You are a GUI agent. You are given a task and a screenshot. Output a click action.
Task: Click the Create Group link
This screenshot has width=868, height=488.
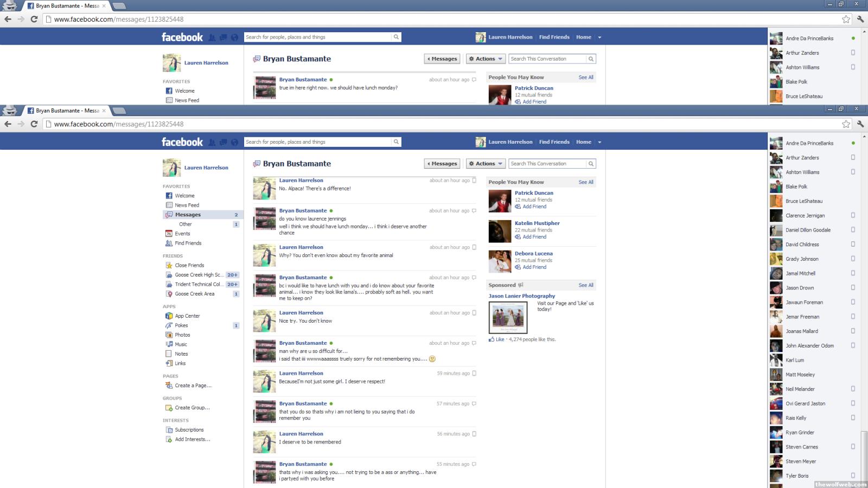coord(192,408)
